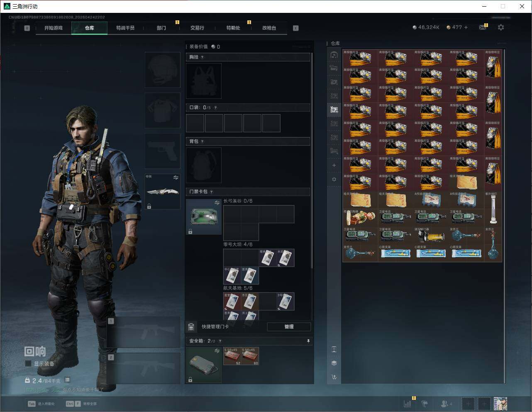Image resolution: width=532 pixels, height=412 pixels.
Task: Open the mail inbox envelope icon
Action: 482,27
